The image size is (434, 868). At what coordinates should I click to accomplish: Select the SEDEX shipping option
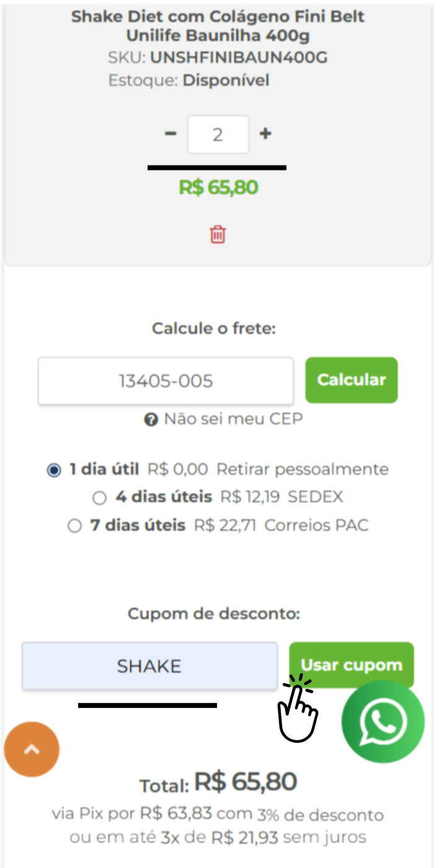(99, 498)
